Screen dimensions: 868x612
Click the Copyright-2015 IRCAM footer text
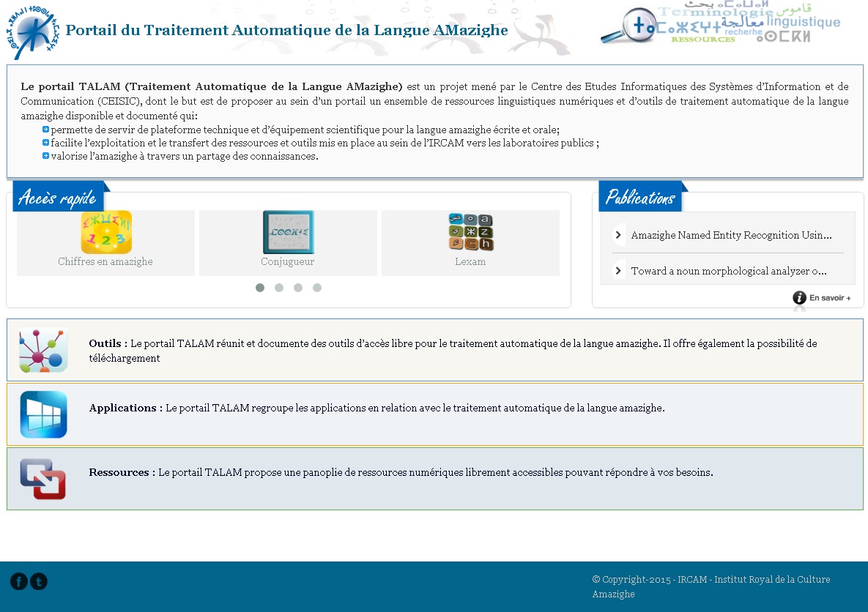tap(711, 586)
